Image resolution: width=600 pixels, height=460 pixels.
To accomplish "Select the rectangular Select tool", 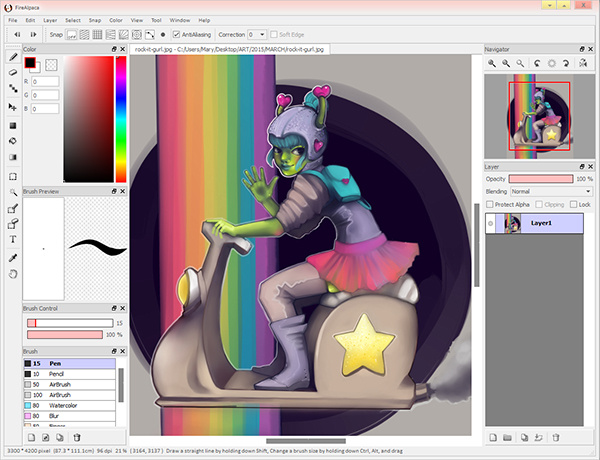I will click(13, 176).
